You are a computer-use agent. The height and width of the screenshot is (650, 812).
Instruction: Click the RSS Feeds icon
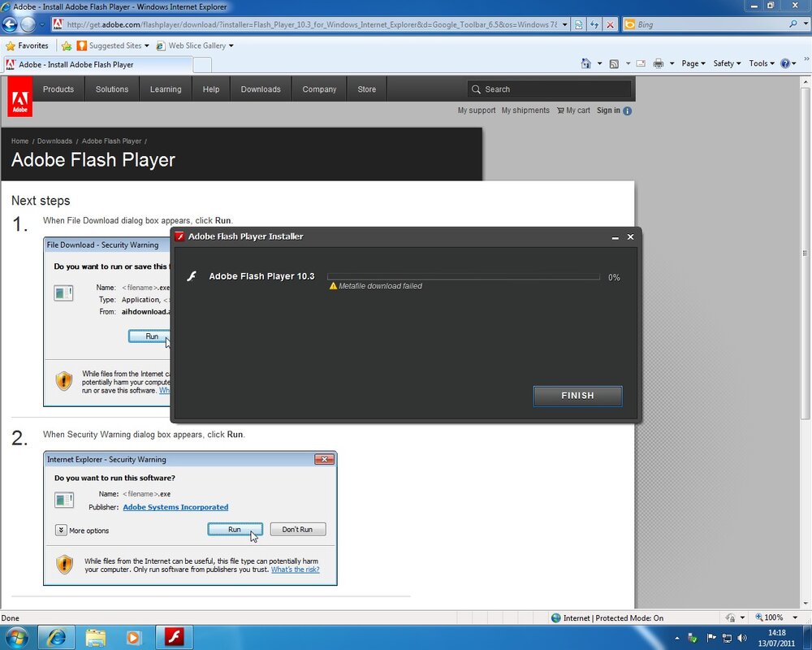click(x=614, y=63)
